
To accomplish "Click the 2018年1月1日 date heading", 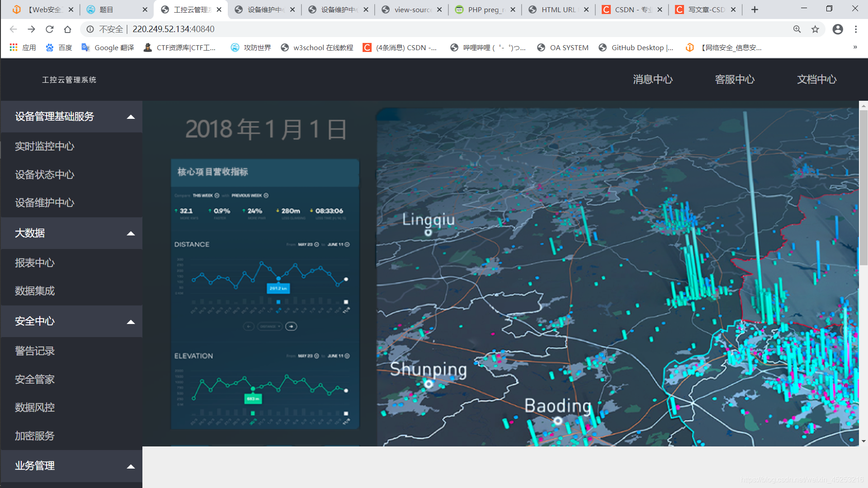I will (x=266, y=130).
